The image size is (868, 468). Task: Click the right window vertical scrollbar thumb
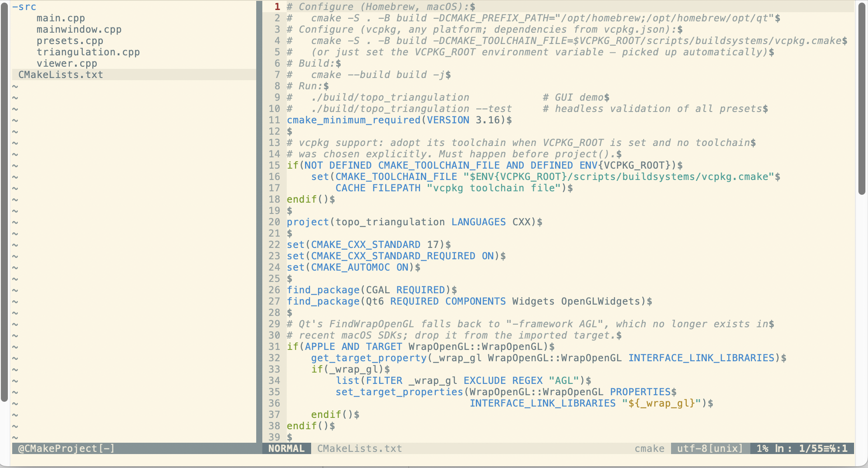tap(861, 98)
